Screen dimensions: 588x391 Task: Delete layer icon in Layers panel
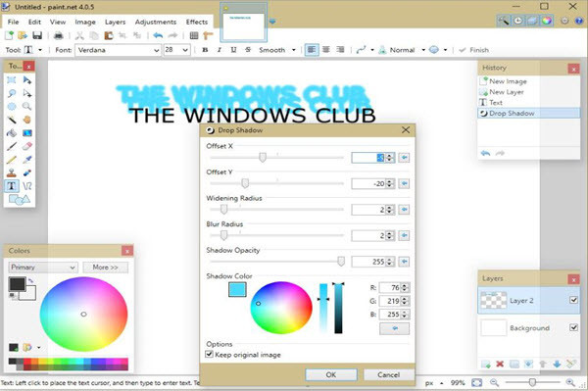pos(500,364)
